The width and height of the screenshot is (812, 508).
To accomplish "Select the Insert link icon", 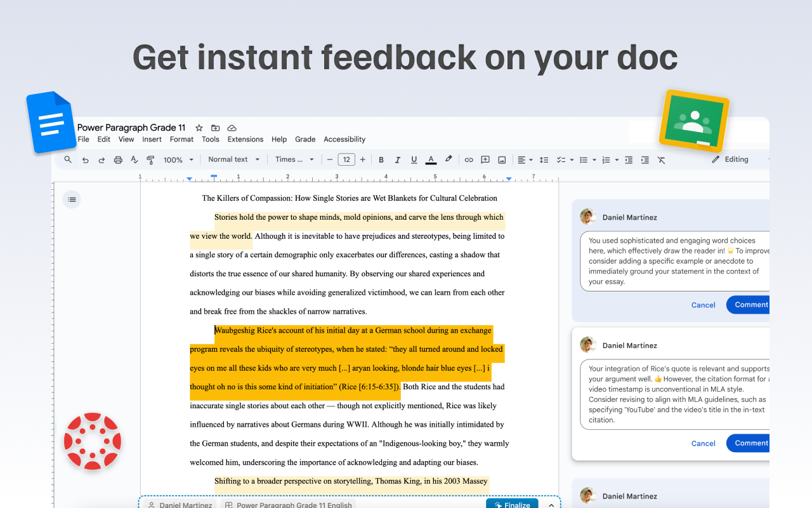I will pos(469,159).
